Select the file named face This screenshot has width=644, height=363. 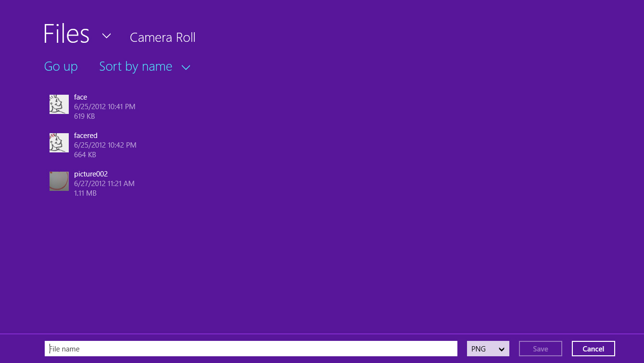tap(80, 97)
